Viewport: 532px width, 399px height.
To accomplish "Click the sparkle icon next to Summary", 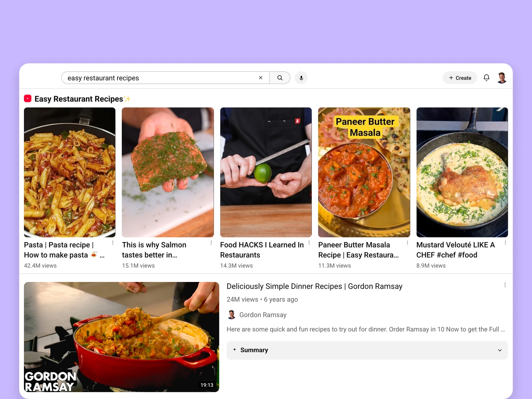I will [x=234, y=349].
